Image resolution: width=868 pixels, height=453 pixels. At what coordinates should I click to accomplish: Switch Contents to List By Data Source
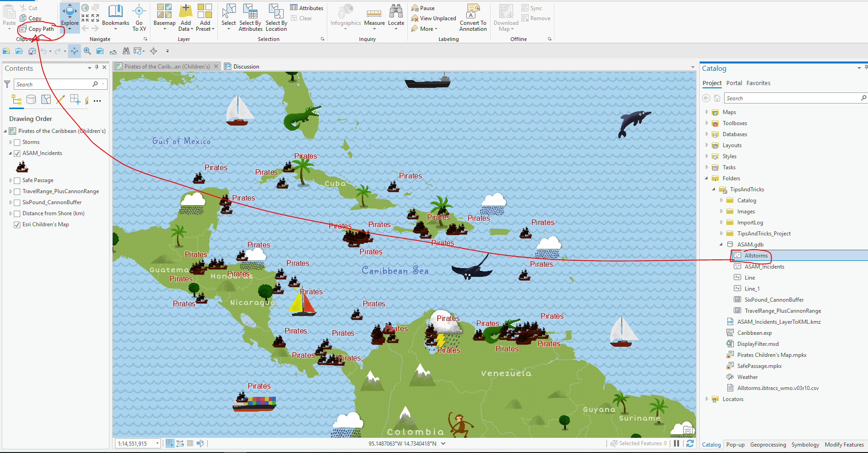coord(31,99)
